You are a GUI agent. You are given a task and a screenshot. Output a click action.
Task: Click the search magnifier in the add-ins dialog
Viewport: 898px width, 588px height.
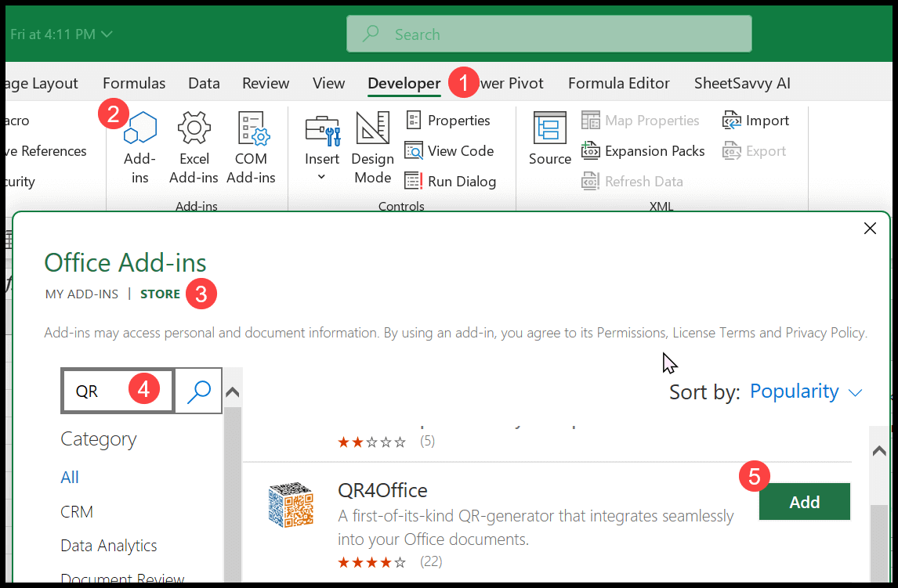tap(198, 390)
